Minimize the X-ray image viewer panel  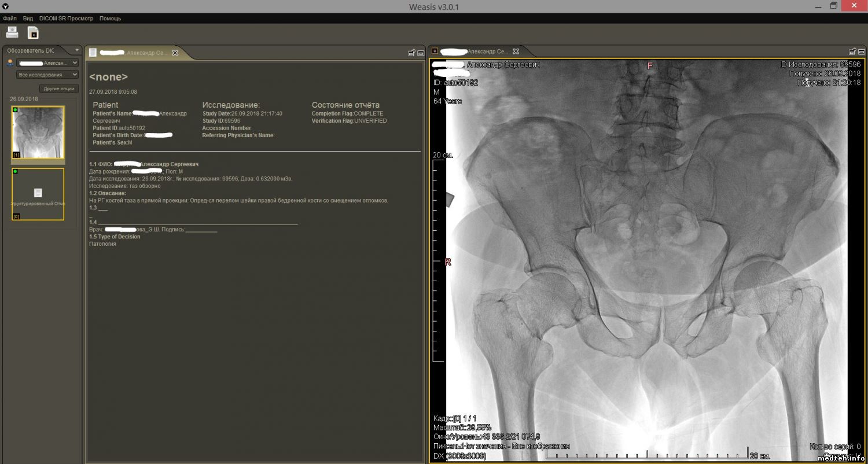tap(862, 52)
